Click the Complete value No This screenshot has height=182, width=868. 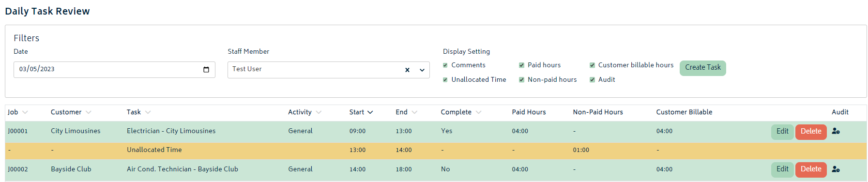445,169
